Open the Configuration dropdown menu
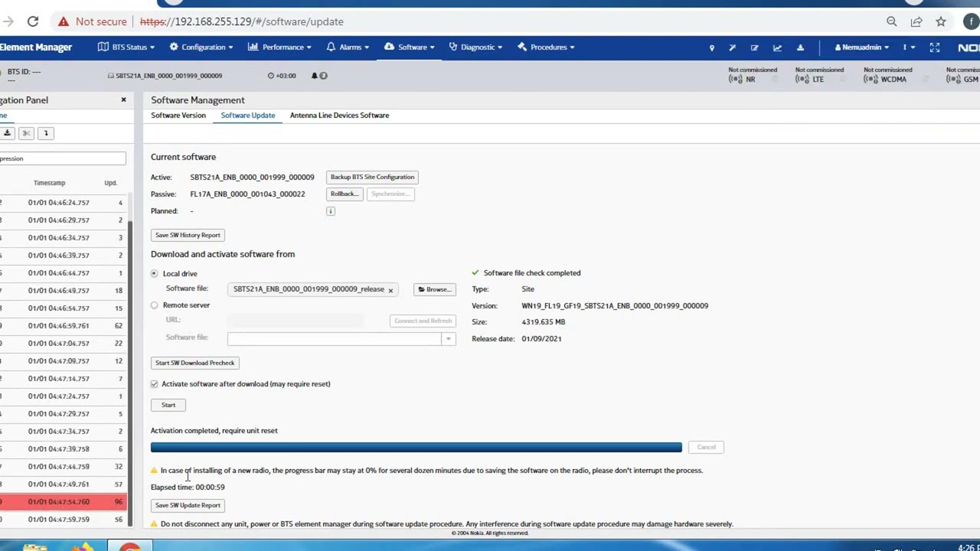Image resolution: width=980 pixels, height=551 pixels. click(202, 47)
